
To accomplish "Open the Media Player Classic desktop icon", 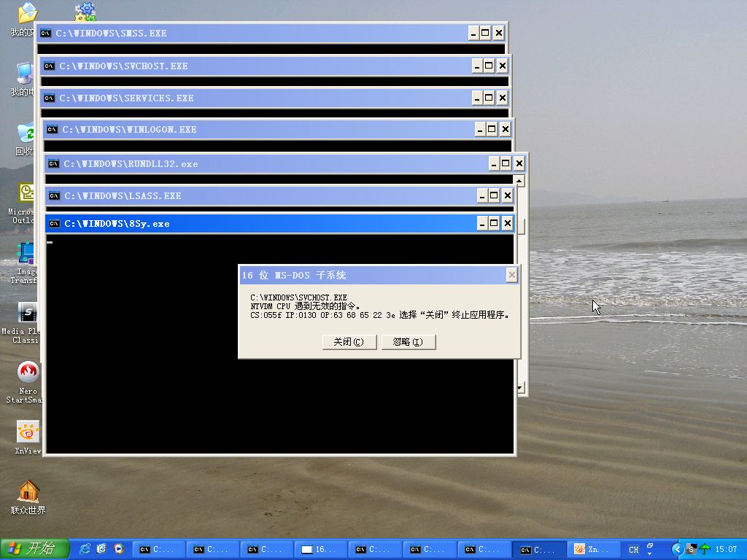I will (x=28, y=314).
